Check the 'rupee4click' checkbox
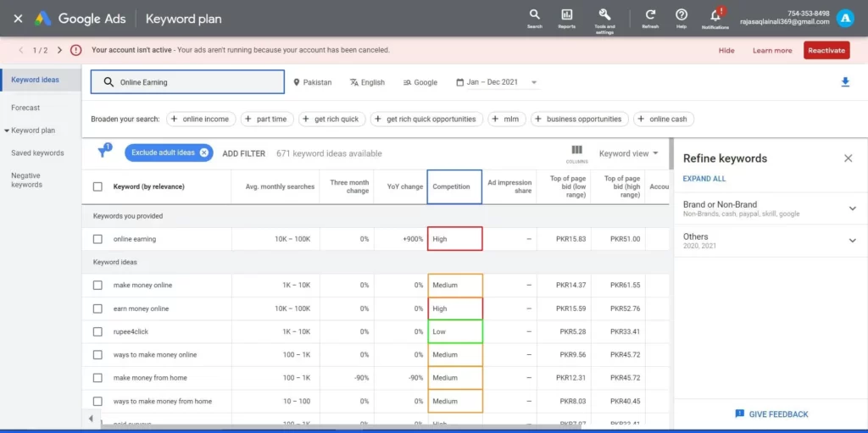This screenshot has width=868, height=433. (x=97, y=331)
